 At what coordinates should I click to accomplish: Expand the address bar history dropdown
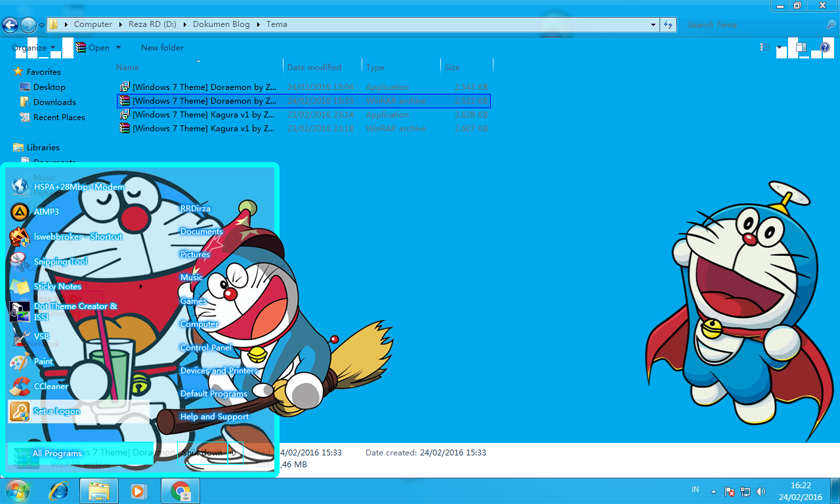point(653,24)
